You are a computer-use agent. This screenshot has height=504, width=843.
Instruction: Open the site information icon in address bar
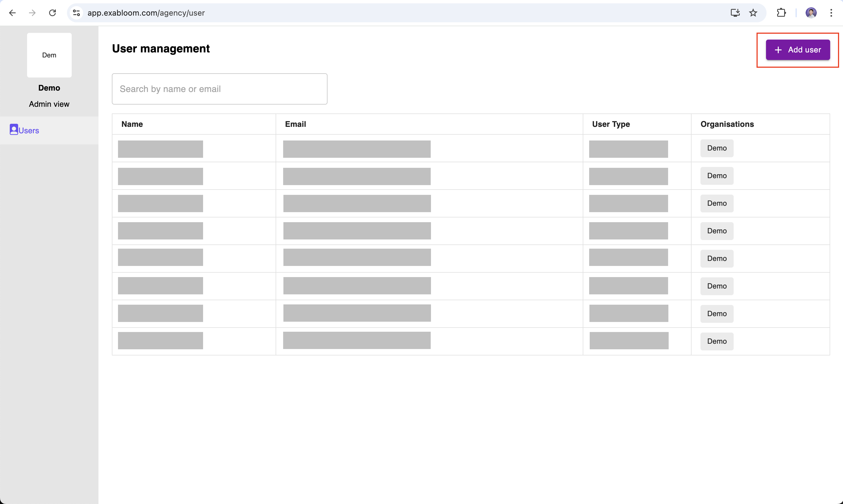tap(76, 13)
